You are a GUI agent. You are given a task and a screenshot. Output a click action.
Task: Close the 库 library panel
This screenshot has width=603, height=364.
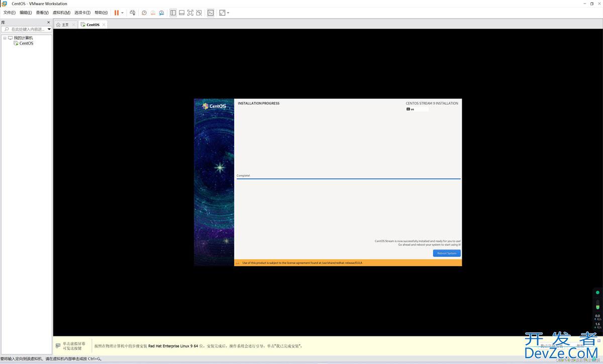point(49,23)
